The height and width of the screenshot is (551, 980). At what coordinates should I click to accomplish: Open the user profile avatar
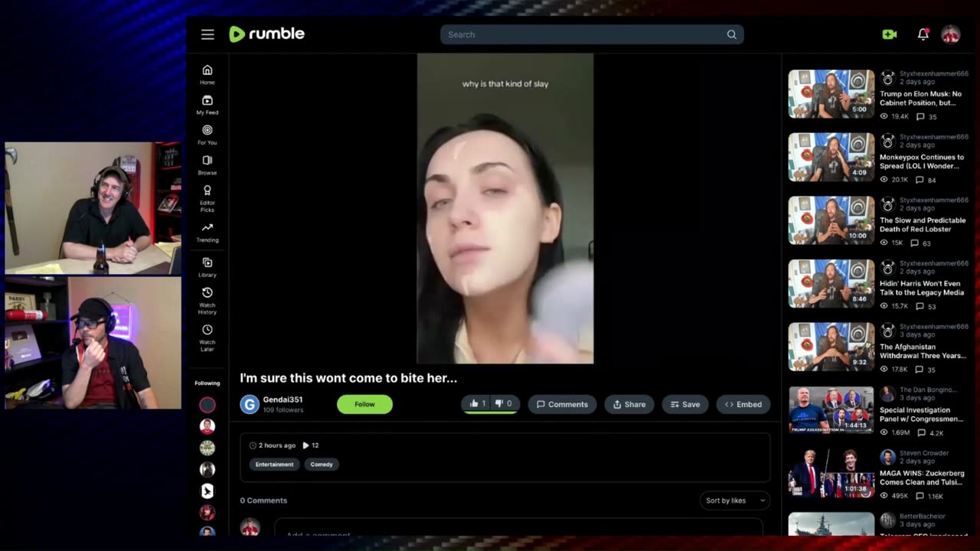click(951, 34)
